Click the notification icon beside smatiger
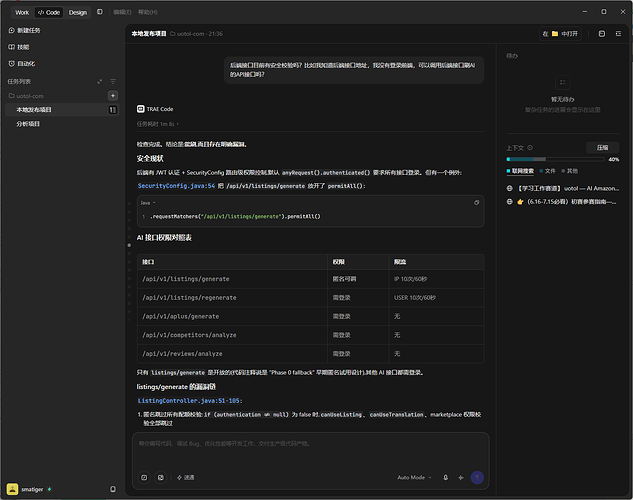Image resolution: width=633 pixels, height=500 pixels. pos(113,489)
